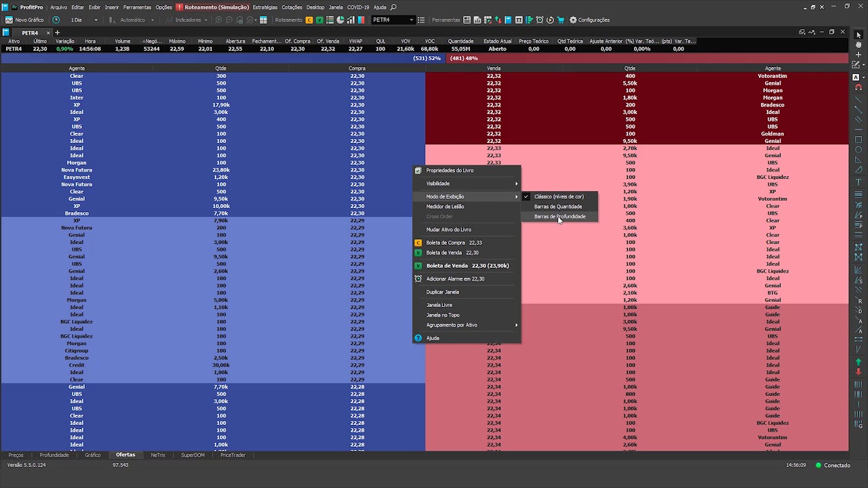Click the Compra column header

[357, 68]
